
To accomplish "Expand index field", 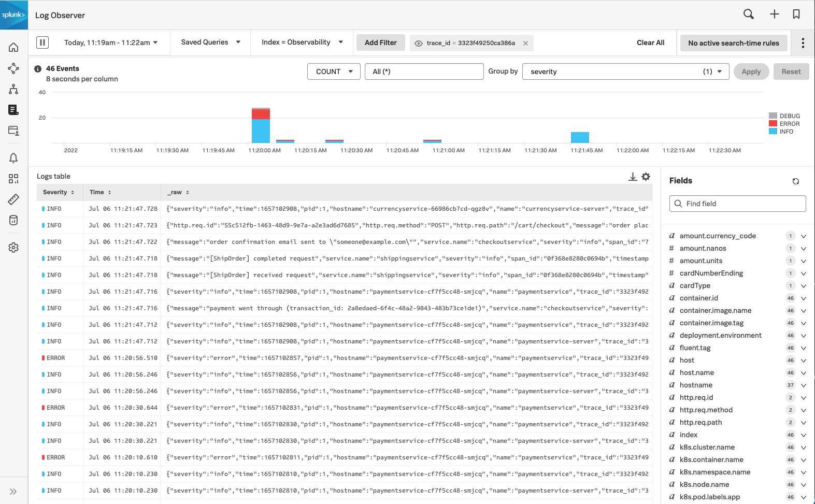I will [804, 435].
